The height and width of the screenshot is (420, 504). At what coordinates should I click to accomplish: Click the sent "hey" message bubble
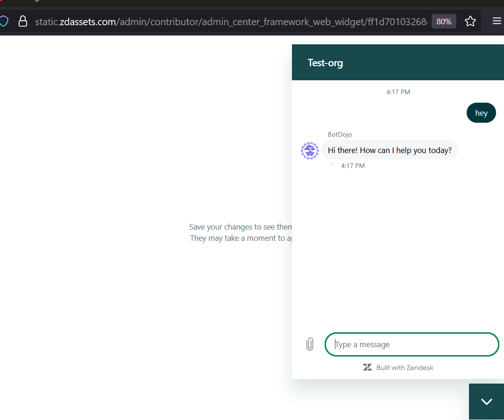[481, 113]
